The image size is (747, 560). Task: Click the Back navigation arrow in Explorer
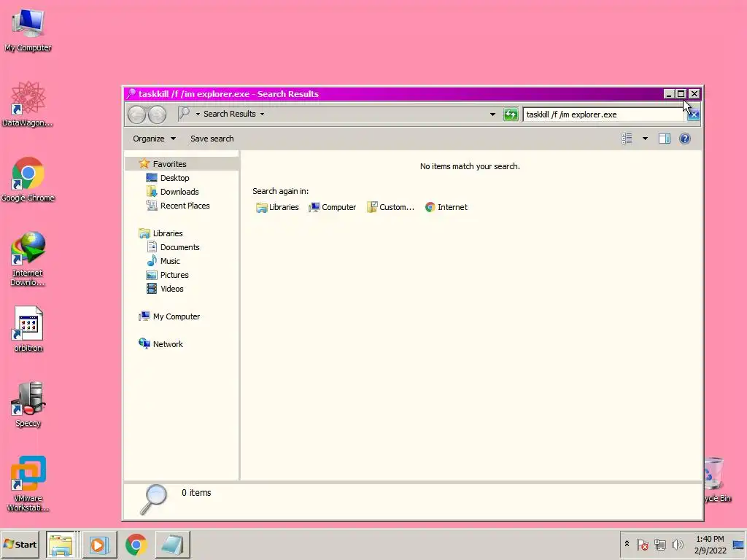(x=136, y=114)
